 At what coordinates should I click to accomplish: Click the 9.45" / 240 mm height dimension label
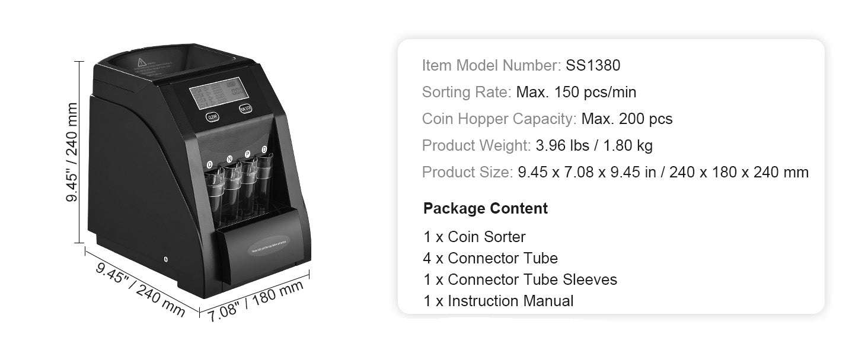tap(72, 152)
